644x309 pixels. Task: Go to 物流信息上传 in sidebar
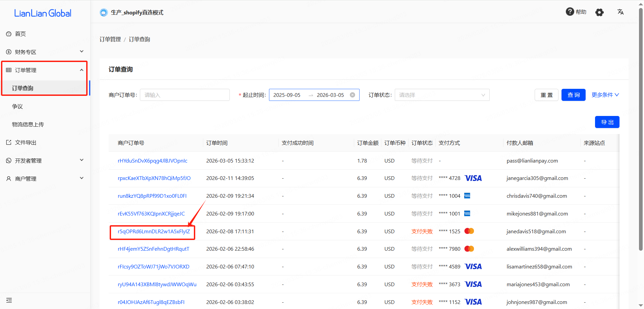pos(28,124)
